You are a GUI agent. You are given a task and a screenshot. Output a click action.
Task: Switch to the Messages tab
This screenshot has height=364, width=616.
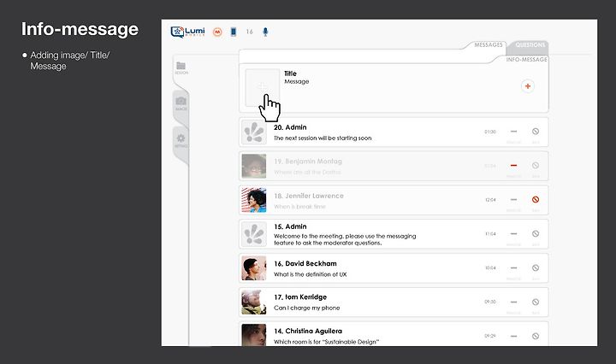point(489,44)
